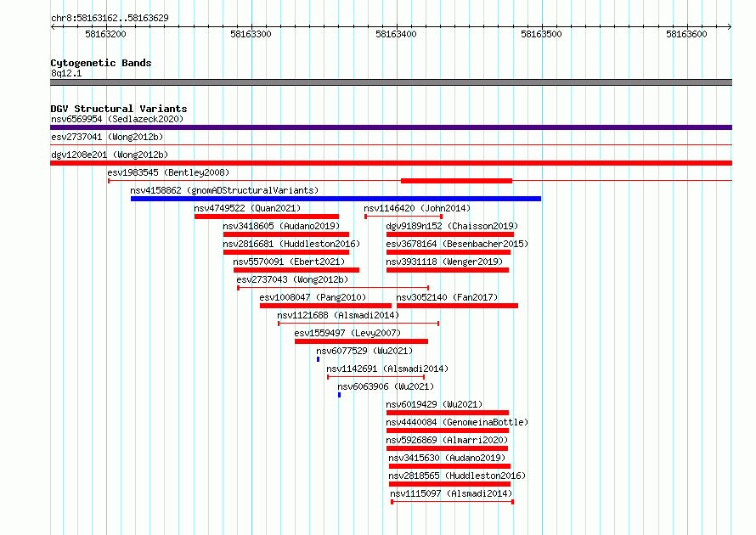This screenshot has height=535, width=756.
Task: Click nsv1115097 (Alsmadi2014) label
Action: coord(451,493)
